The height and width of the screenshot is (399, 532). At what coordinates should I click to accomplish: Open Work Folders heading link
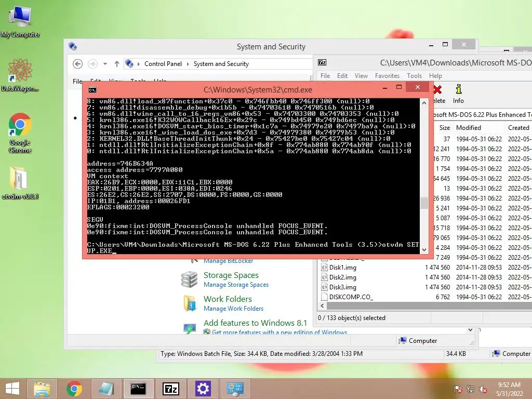[x=228, y=299]
